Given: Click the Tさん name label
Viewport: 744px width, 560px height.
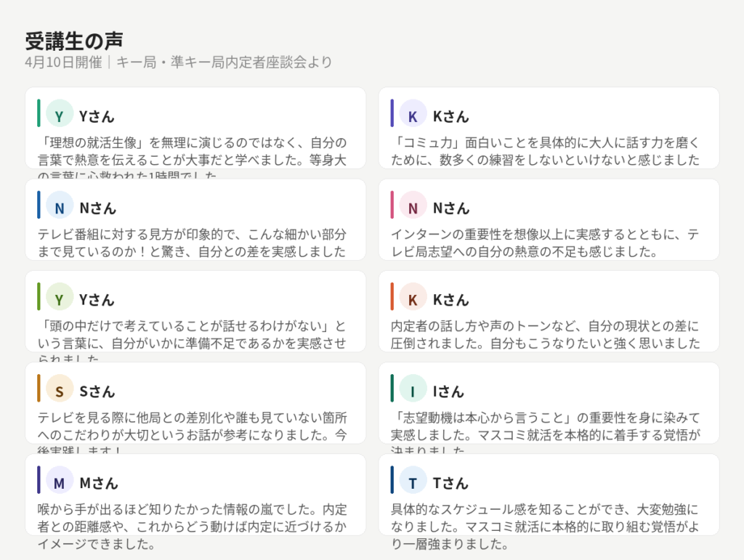Looking at the screenshot, I should (x=450, y=483).
